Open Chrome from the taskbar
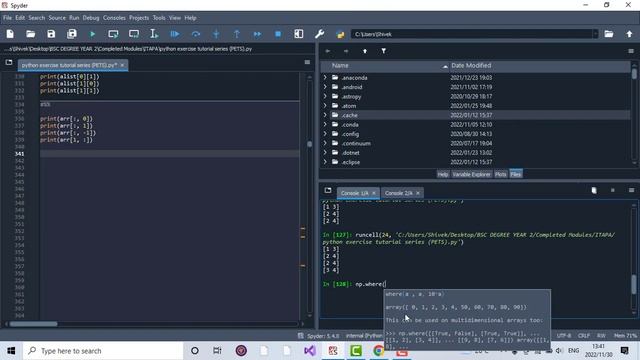 tap(378, 351)
